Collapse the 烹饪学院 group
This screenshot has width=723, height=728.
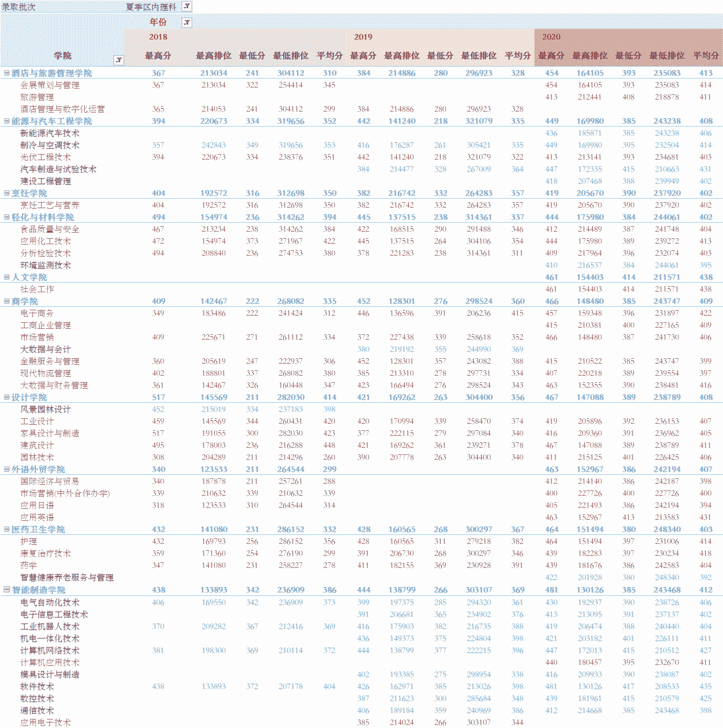7,193
